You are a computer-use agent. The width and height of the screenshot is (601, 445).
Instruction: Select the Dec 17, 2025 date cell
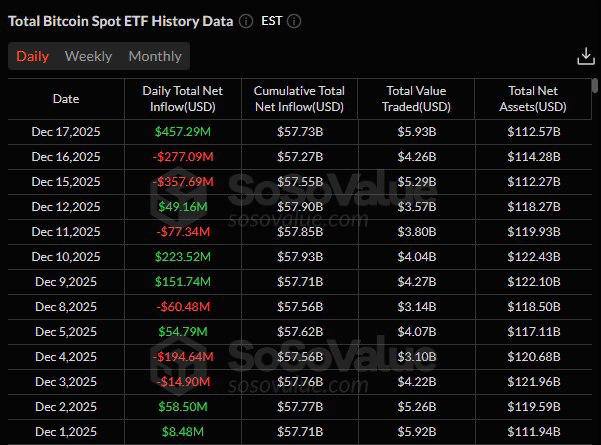(x=66, y=131)
